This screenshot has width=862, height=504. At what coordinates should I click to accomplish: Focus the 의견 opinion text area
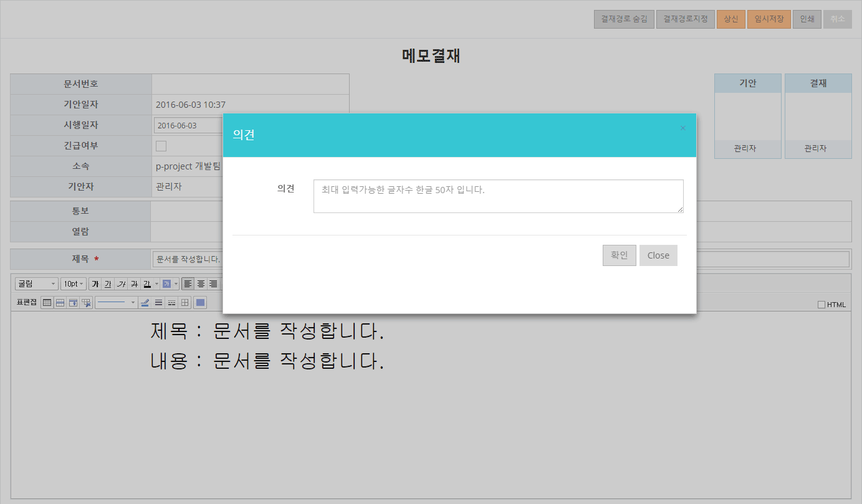tap(499, 196)
